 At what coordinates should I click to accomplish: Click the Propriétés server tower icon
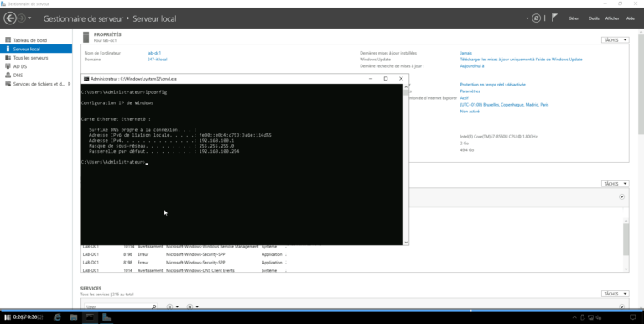point(86,37)
